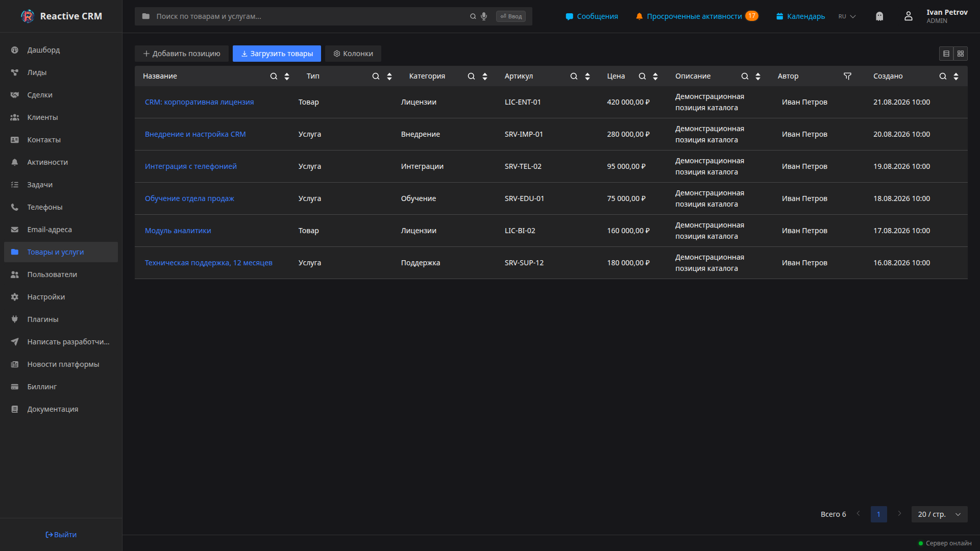
Task: Open the CRM: корпоративная лицензия item
Action: pos(199,102)
